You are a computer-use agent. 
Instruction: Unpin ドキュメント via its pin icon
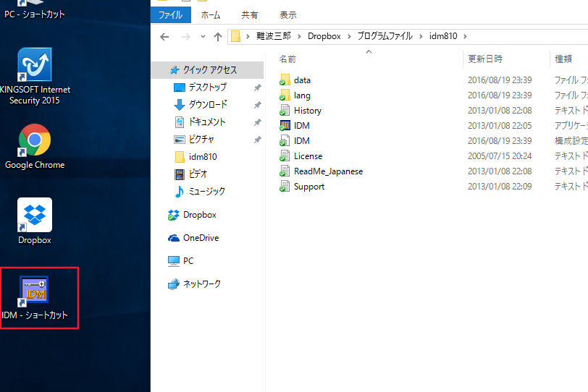(257, 122)
